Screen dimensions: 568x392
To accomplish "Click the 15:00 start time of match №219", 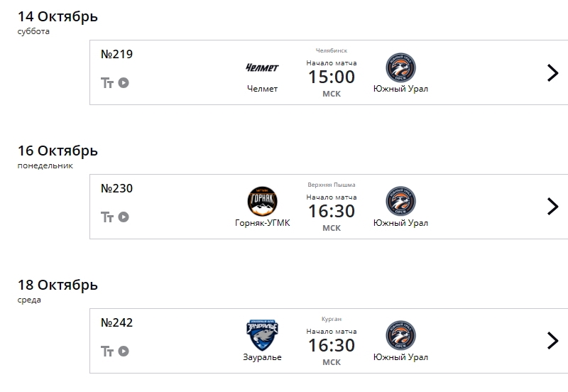I will pos(332,77).
